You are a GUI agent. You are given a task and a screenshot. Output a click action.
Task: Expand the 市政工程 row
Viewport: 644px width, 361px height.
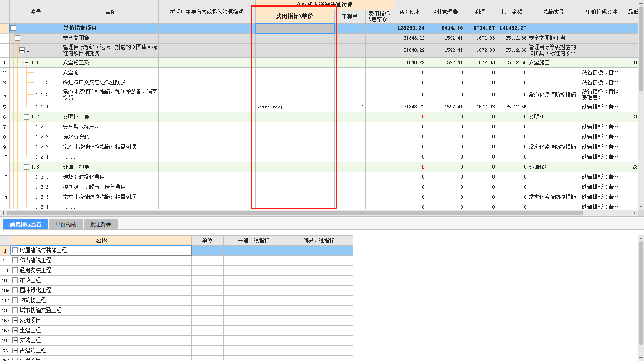15,280
